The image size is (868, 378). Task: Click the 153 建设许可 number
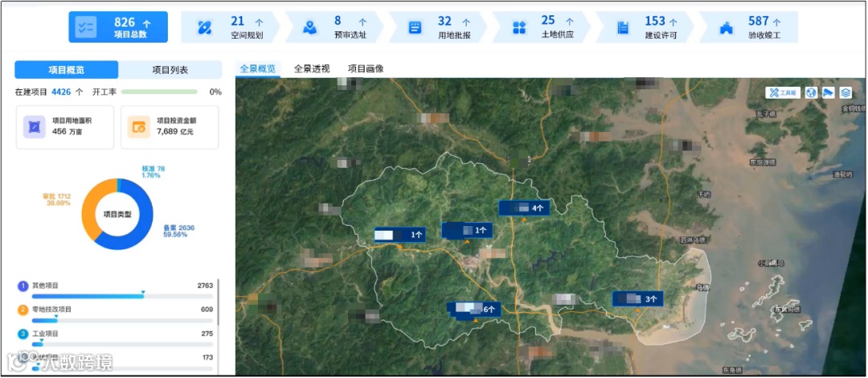[655, 21]
